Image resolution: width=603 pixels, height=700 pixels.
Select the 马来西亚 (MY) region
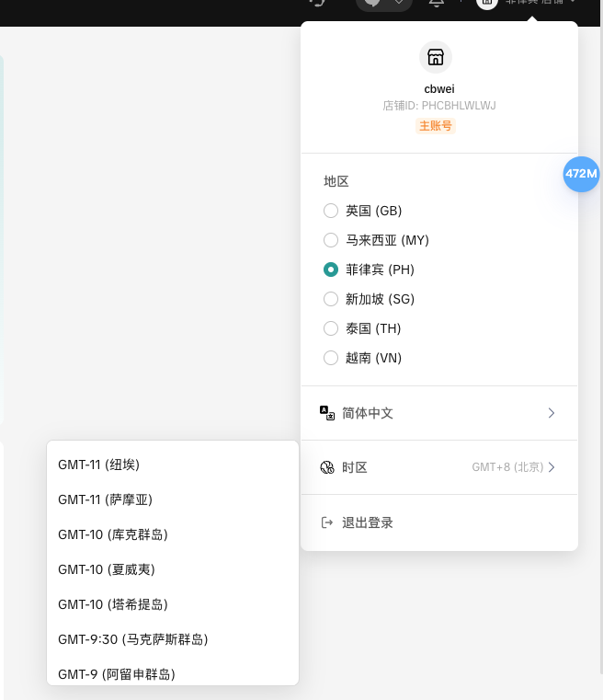tap(331, 240)
